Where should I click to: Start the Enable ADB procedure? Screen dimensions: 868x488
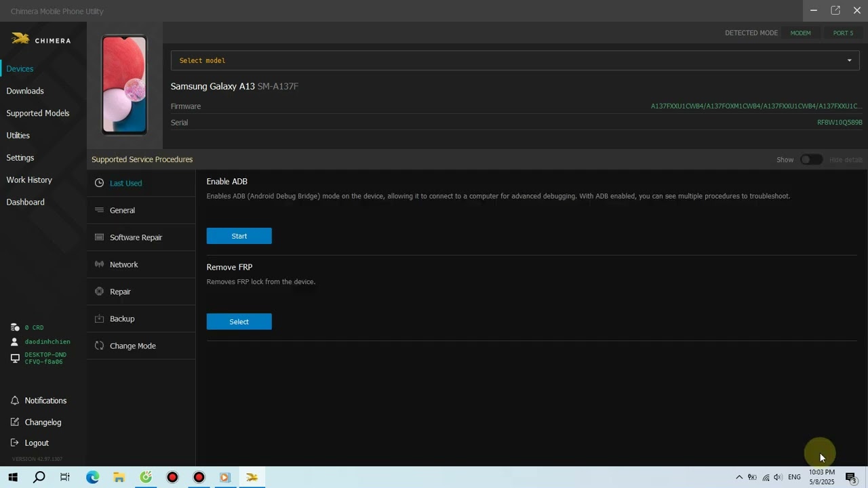[239, 236]
